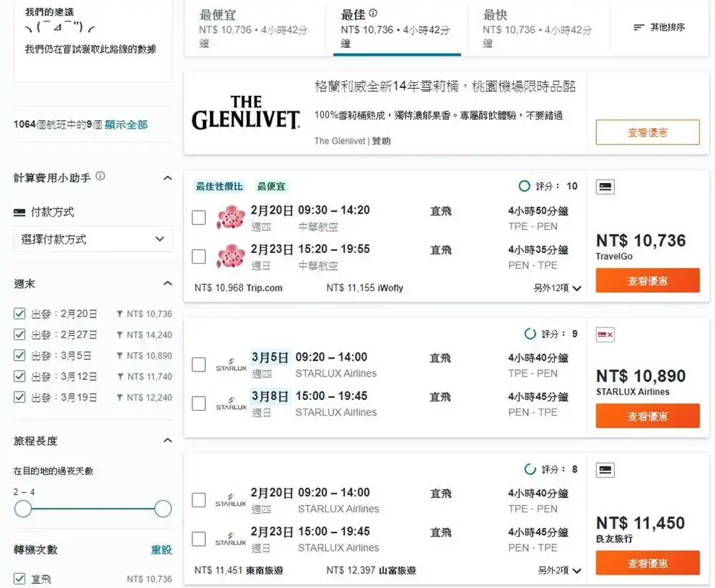Click price filter icon for 出發 2月20日
The image size is (715, 588).
tap(119, 314)
